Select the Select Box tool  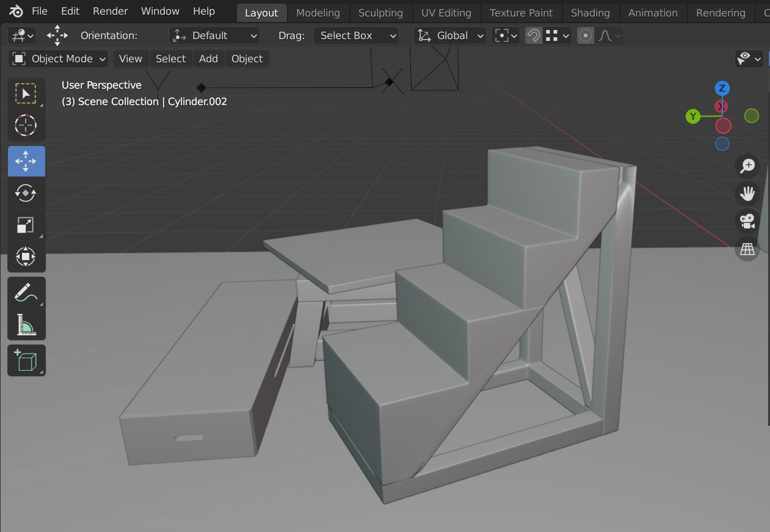(x=26, y=93)
